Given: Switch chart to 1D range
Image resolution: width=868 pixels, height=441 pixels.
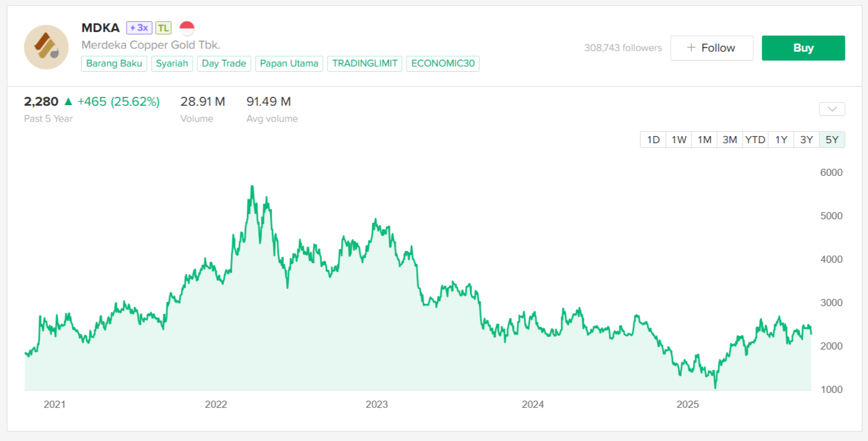Looking at the screenshot, I should (653, 140).
